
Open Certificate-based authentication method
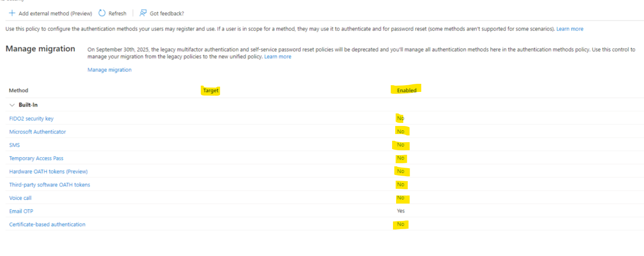(x=47, y=224)
